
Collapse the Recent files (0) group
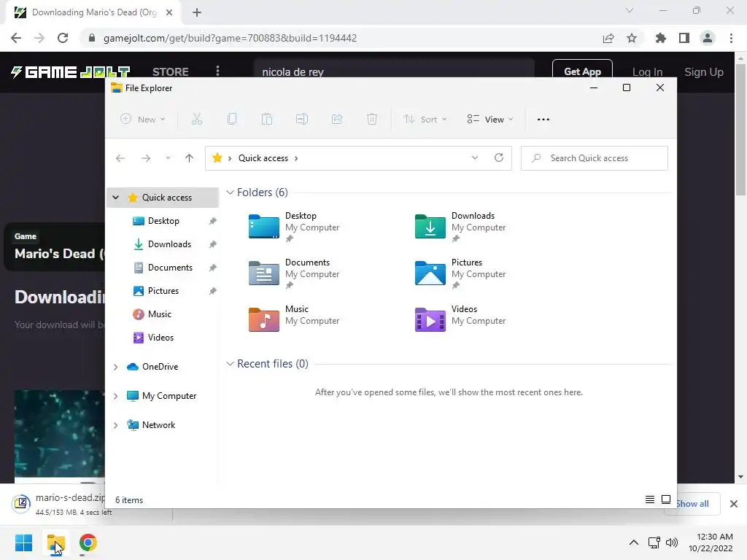[x=230, y=364]
